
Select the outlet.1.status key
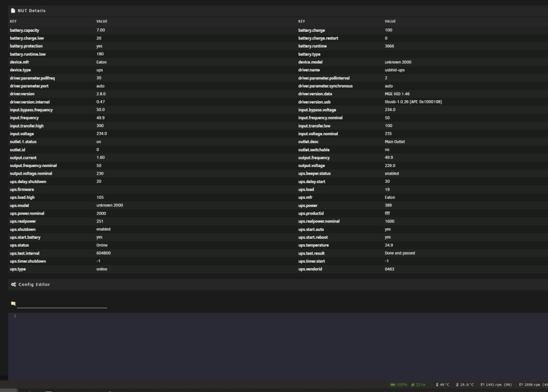pos(23,142)
